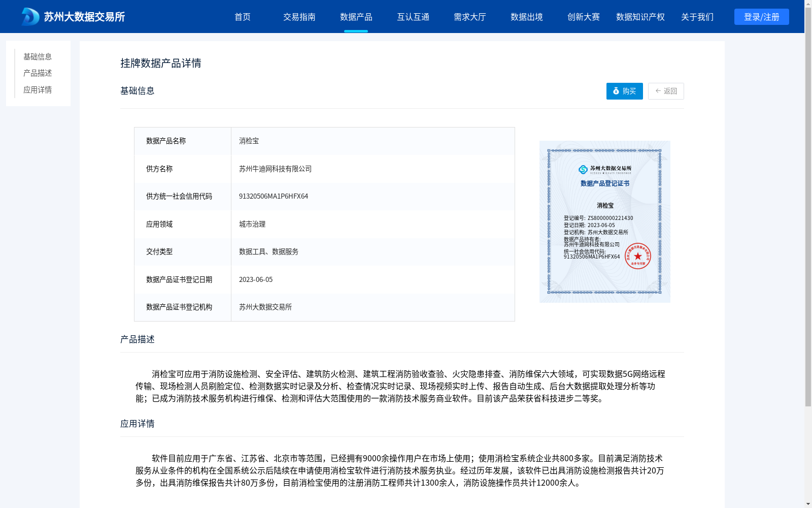Image resolution: width=812 pixels, height=508 pixels.
Task: Open the 数据知识产权 menu item
Action: (640, 17)
